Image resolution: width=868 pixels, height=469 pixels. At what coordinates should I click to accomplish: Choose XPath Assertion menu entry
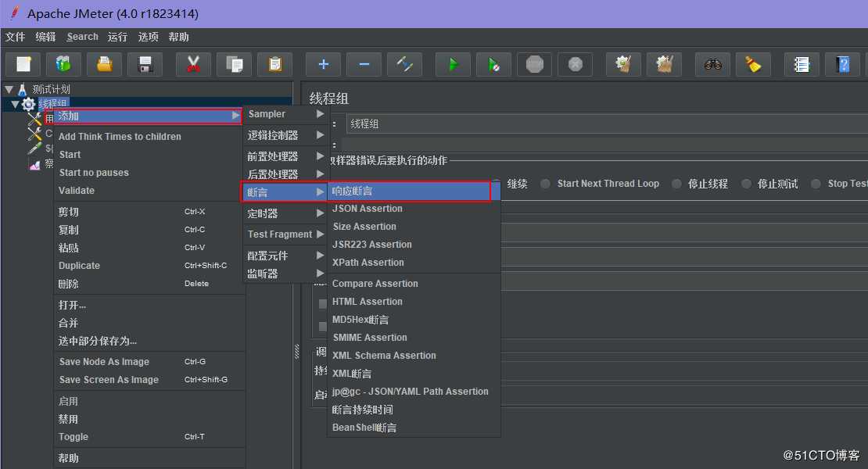coord(414,263)
